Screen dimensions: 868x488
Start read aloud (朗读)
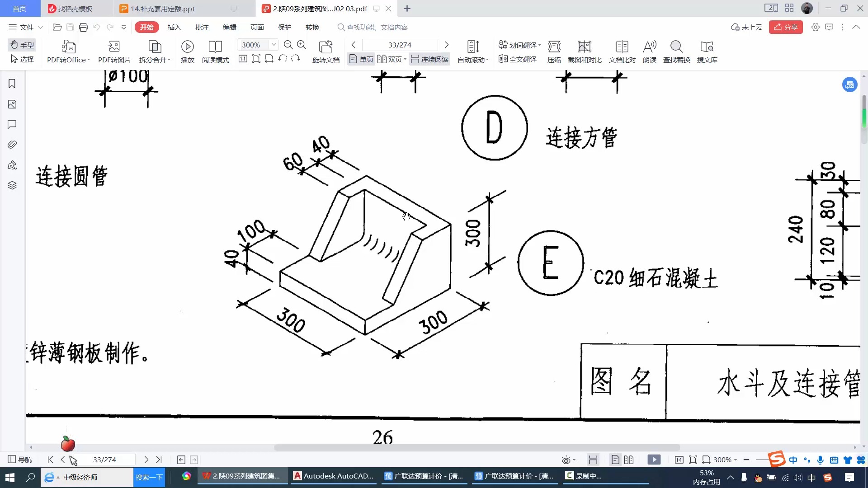(x=649, y=52)
